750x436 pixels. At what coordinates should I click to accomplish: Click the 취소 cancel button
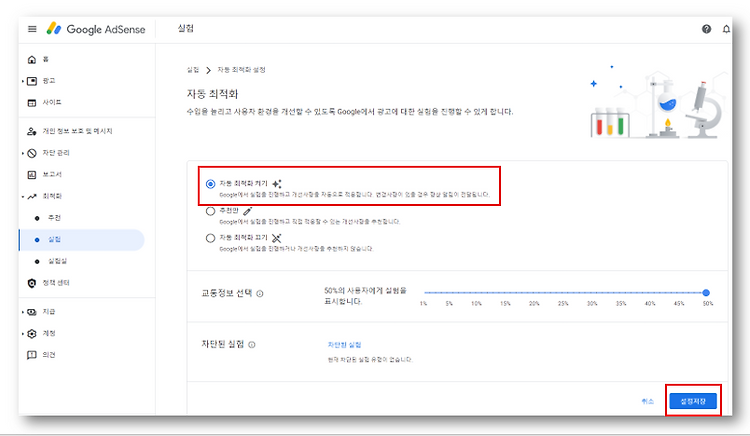pos(648,401)
